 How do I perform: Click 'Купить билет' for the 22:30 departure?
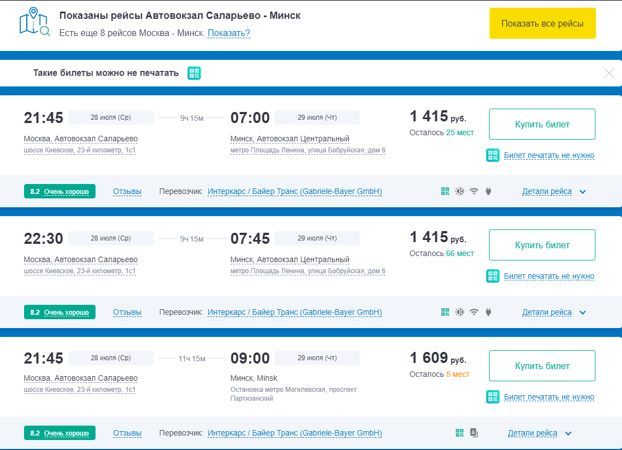[x=542, y=245]
